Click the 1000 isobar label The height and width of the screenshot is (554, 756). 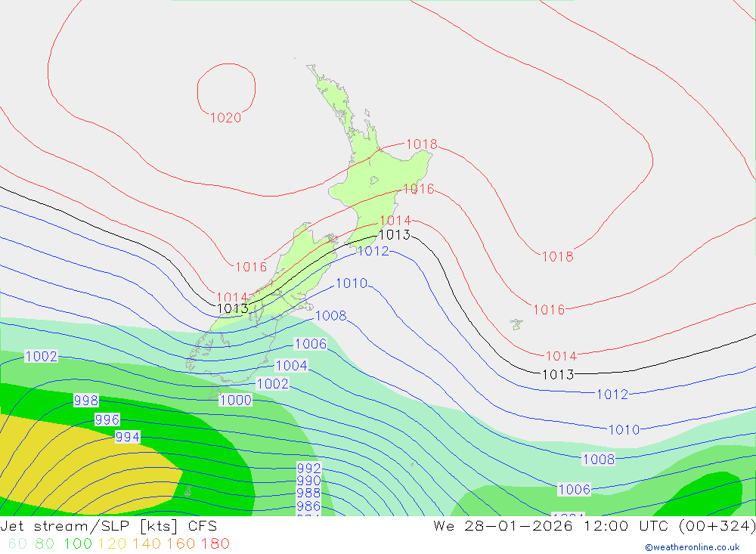(236, 400)
